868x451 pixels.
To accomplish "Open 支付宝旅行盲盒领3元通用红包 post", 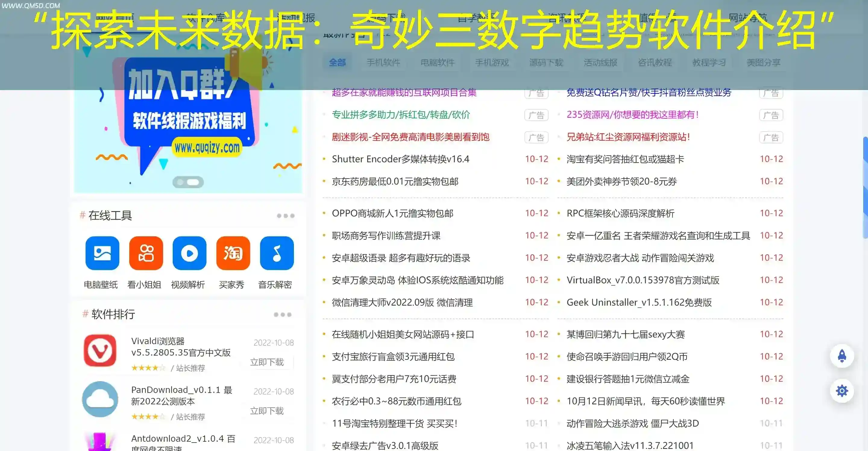I will click(x=393, y=356).
